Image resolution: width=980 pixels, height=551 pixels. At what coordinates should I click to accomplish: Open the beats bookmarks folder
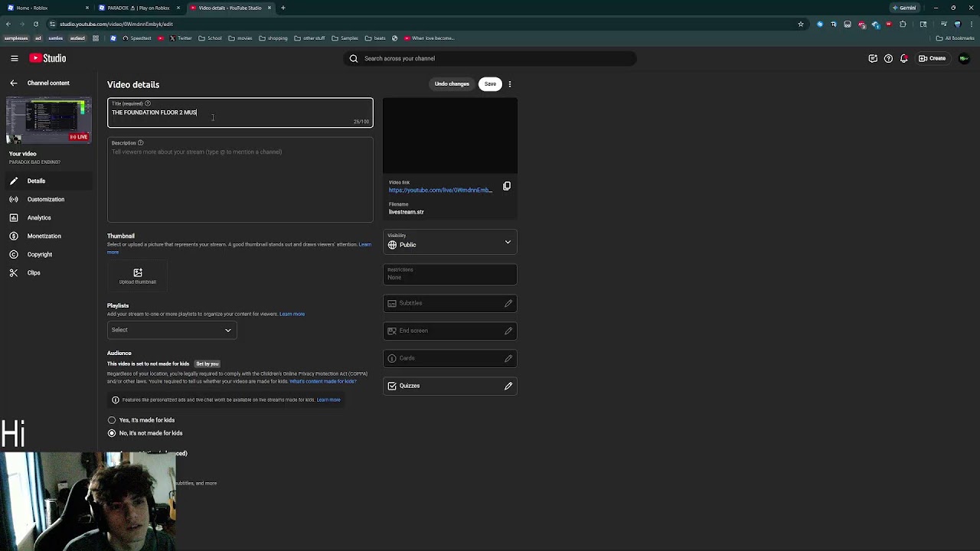point(375,38)
